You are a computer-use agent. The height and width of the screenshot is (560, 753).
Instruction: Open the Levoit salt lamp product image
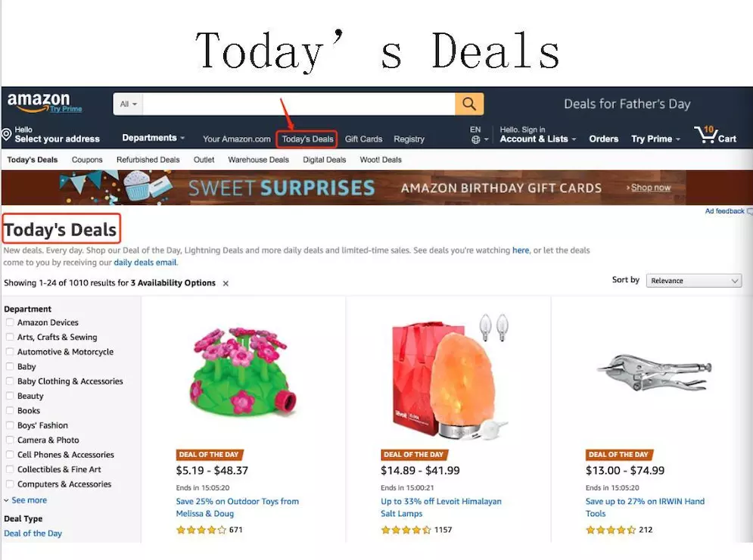tap(449, 375)
